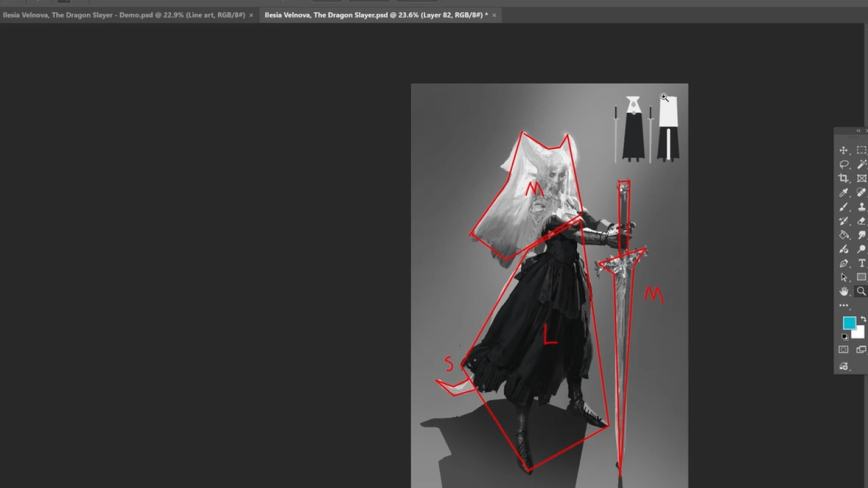Grab the Hand tool
Viewport: 868px width, 488px height.
pyautogui.click(x=844, y=291)
